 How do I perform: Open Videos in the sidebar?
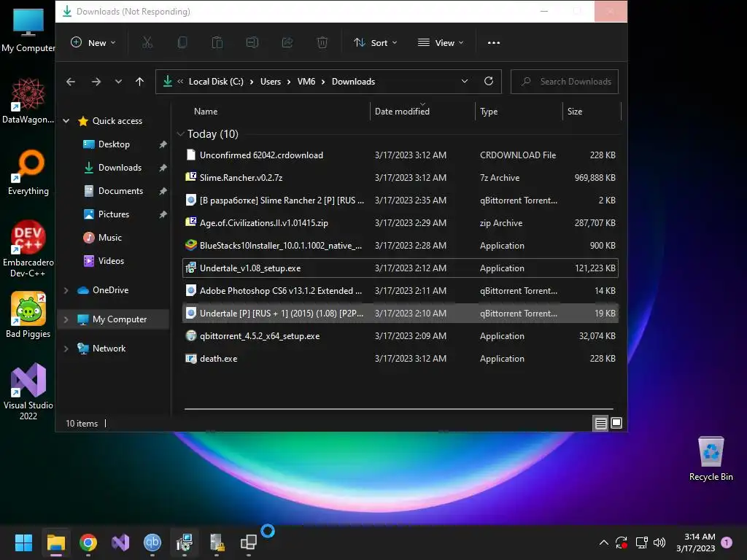pyautogui.click(x=111, y=261)
